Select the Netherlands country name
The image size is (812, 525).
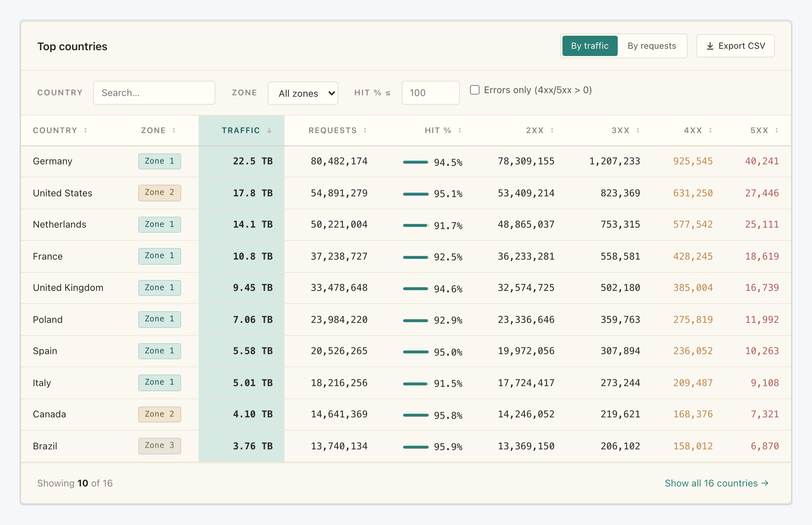coord(60,225)
